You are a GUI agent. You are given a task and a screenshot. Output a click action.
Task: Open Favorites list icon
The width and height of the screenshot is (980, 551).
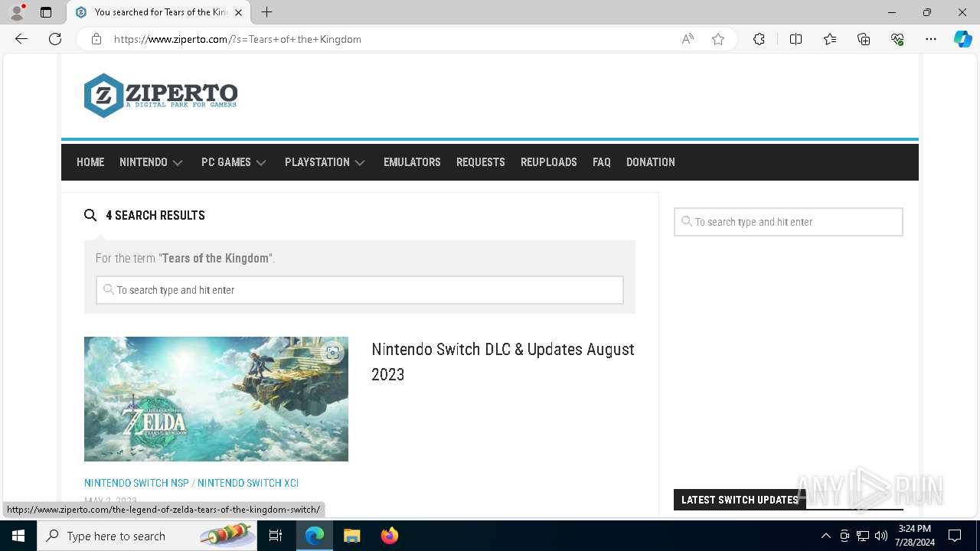click(x=830, y=39)
